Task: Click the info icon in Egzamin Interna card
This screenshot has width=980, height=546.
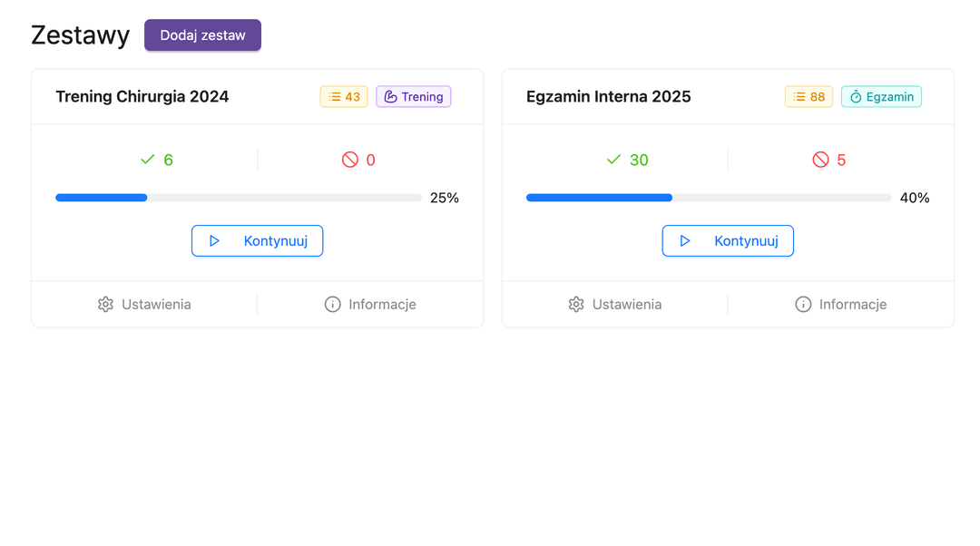Action: (803, 304)
